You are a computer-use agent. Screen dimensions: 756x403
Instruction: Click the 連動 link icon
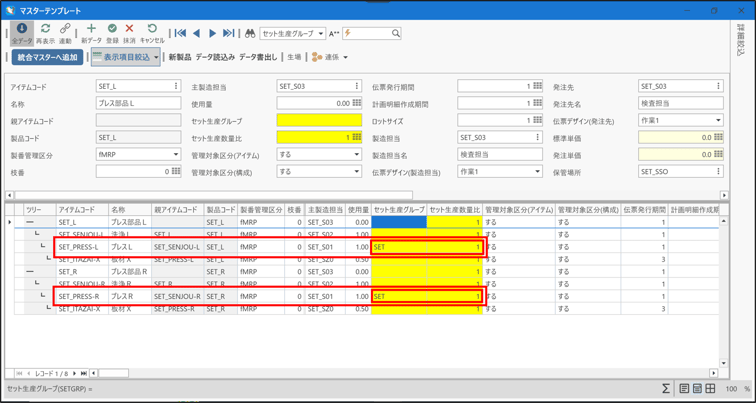pyautogui.click(x=65, y=30)
